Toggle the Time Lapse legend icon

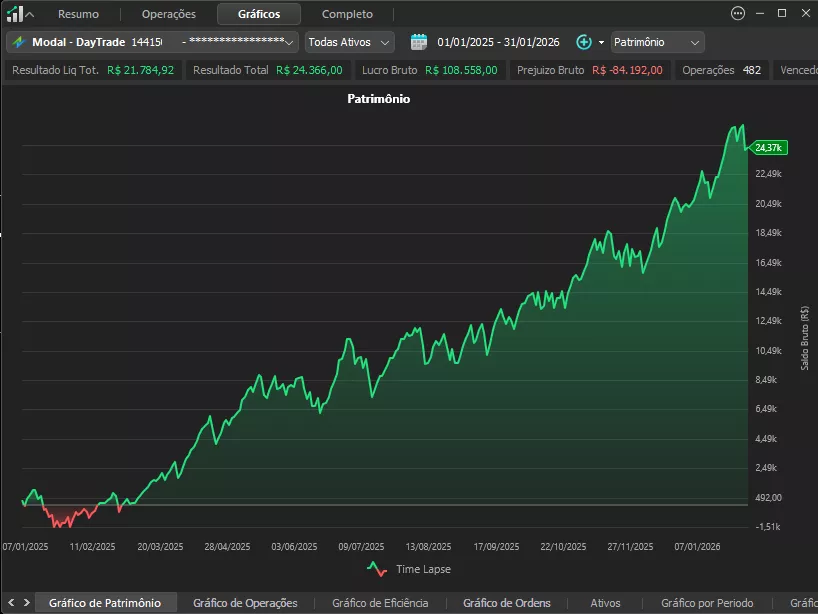pyautogui.click(x=377, y=569)
